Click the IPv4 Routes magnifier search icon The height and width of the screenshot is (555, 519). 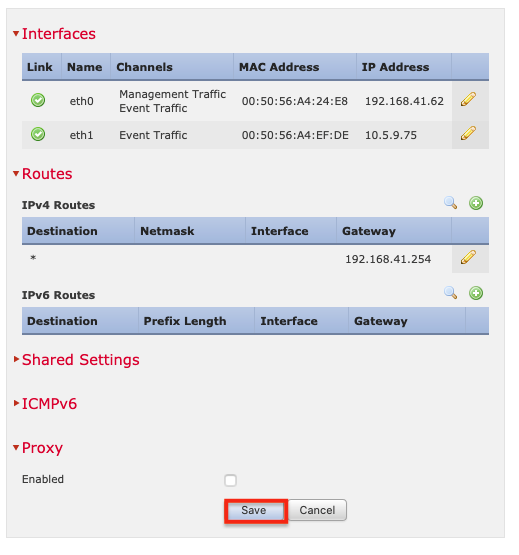click(x=450, y=203)
